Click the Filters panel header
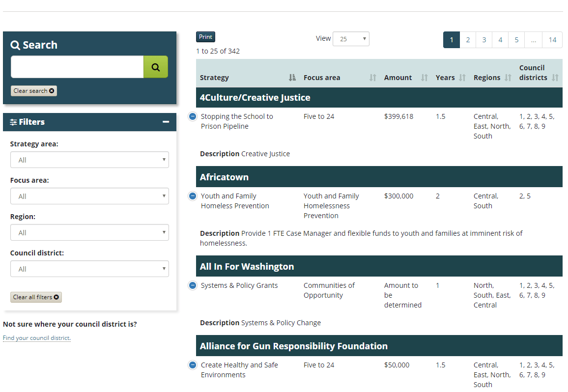The width and height of the screenshot is (568, 392). coord(89,122)
